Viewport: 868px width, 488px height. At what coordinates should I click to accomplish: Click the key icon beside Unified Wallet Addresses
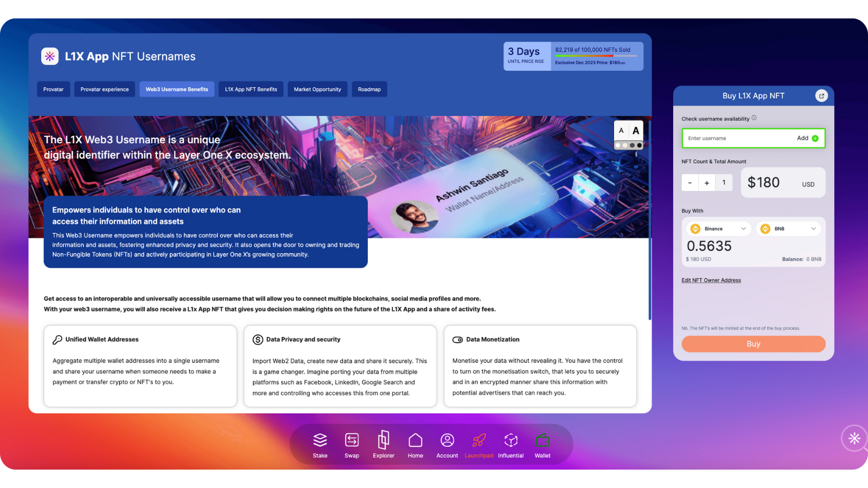pyautogui.click(x=57, y=339)
